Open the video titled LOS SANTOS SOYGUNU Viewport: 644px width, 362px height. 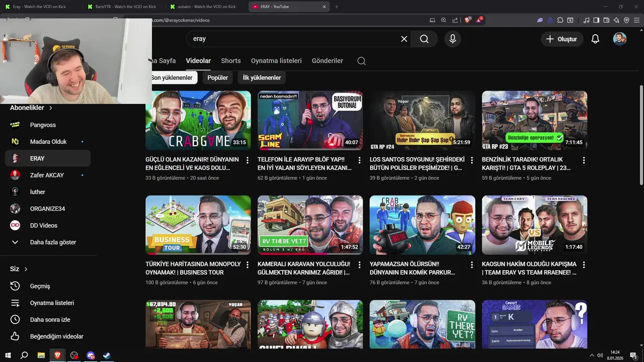(x=417, y=163)
